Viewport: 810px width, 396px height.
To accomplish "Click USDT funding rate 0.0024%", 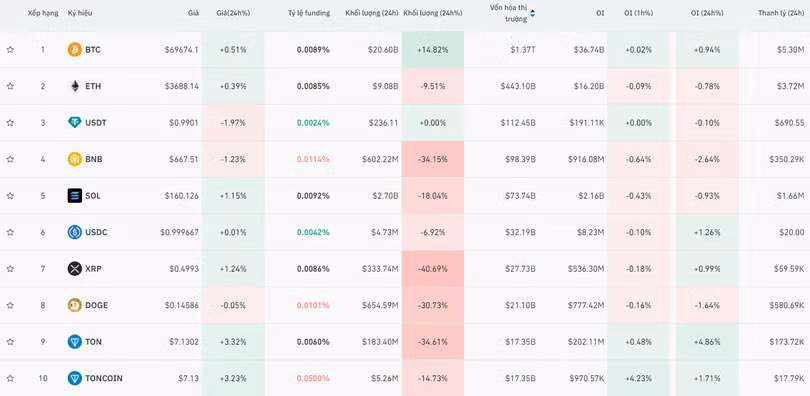I will coord(313,123).
